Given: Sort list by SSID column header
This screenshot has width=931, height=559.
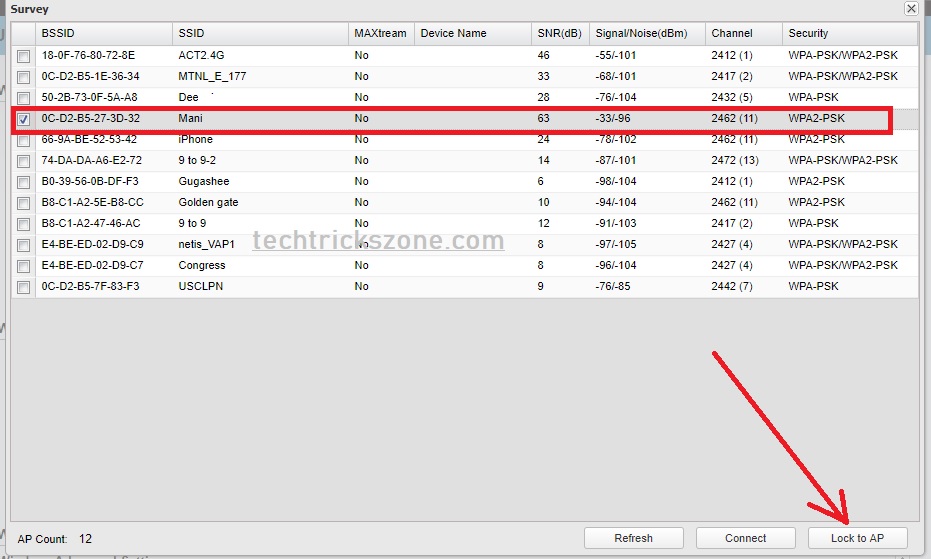Looking at the screenshot, I should point(259,33).
